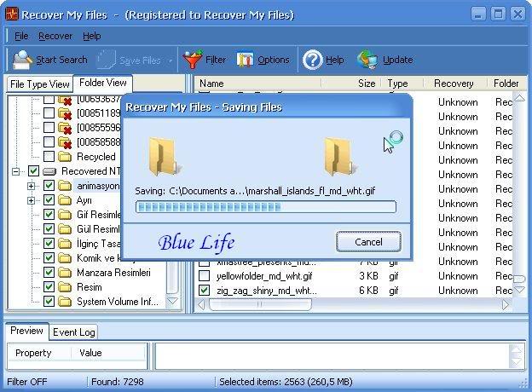The image size is (532, 392).
Task: Switch to the Event Log tab
Action: click(73, 332)
